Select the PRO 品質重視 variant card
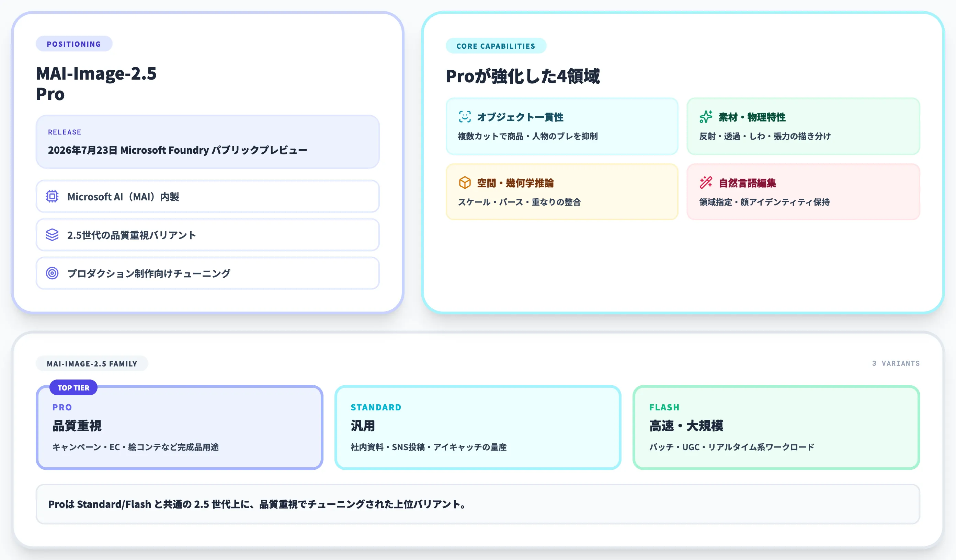This screenshot has width=956, height=560. tap(180, 428)
